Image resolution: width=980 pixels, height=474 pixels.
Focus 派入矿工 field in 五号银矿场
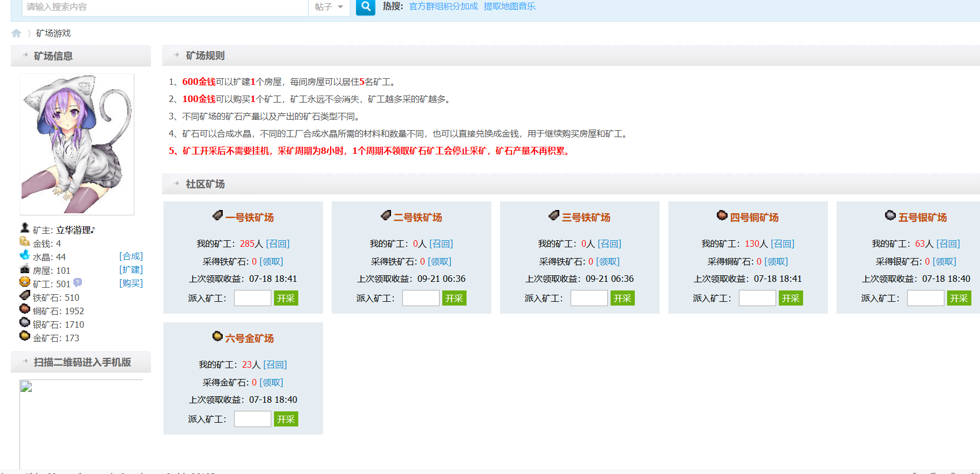point(926,298)
